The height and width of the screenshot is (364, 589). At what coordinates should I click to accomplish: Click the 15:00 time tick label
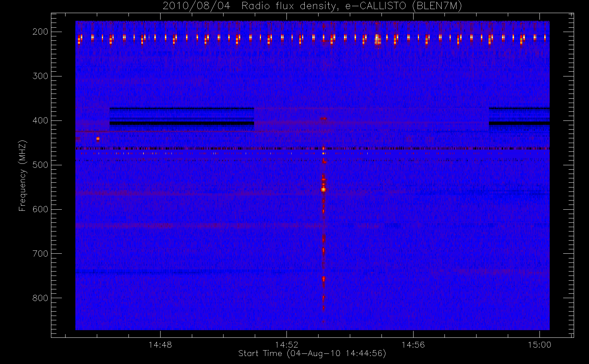click(x=539, y=345)
